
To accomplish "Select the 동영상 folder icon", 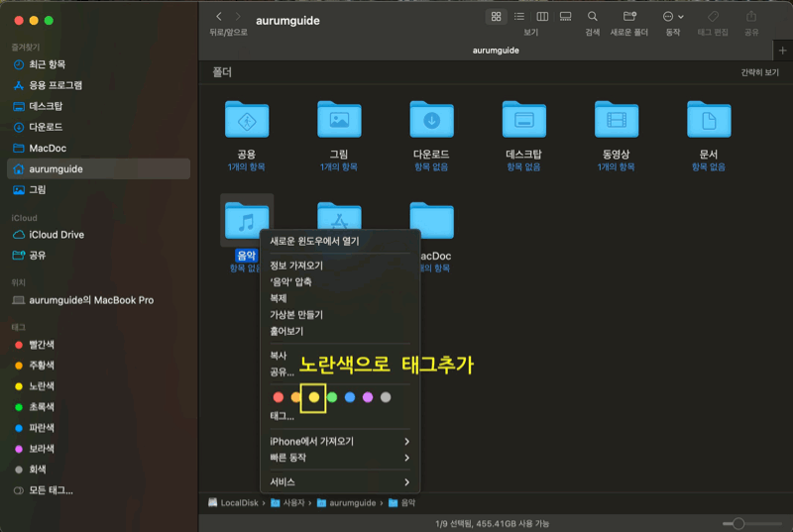I will coord(616,119).
